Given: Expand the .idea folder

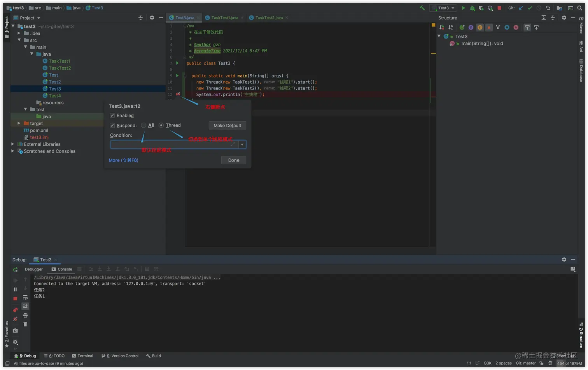Looking at the screenshot, I should tap(19, 33).
